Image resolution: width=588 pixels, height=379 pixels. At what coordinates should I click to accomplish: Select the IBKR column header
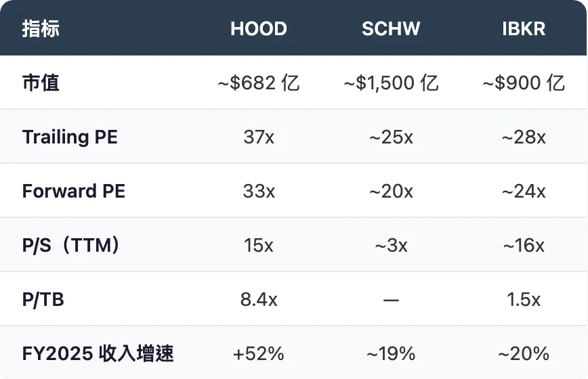[x=524, y=28]
